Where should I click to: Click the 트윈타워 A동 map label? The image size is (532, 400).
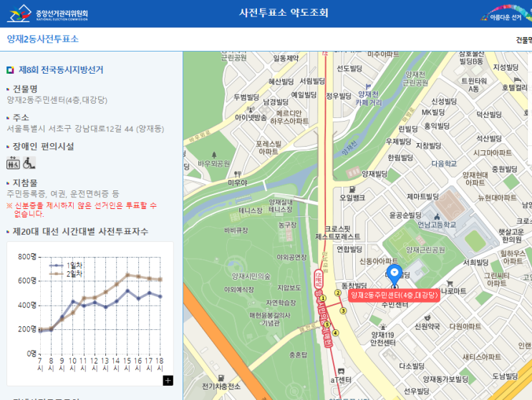point(473,84)
